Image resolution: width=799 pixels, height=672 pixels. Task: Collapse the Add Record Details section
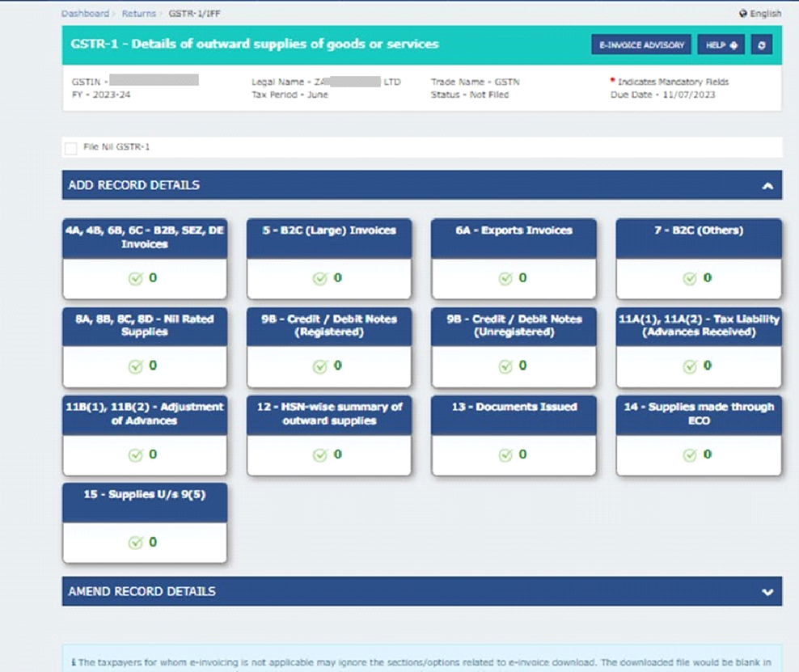point(767,186)
